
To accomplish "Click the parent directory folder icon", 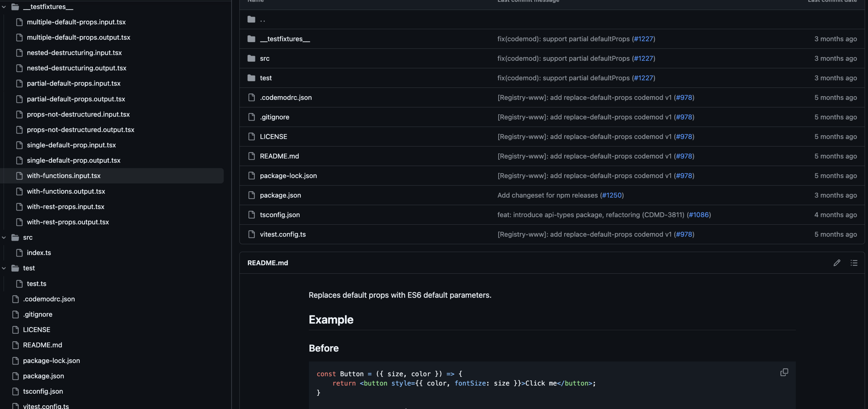I will pyautogui.click(x=251, y=19).
